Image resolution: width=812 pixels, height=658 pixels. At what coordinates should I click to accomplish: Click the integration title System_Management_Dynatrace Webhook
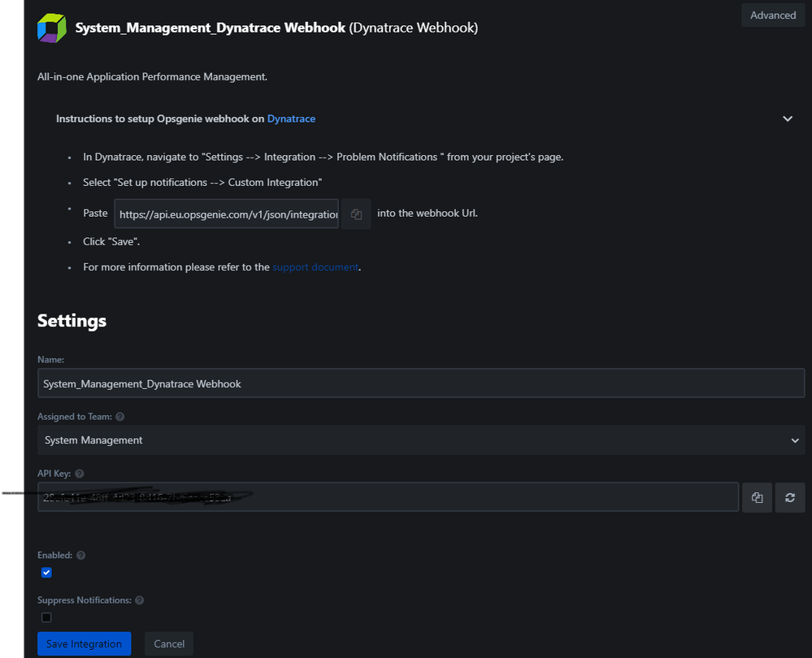pyautogui.click(x=211, y=28)
